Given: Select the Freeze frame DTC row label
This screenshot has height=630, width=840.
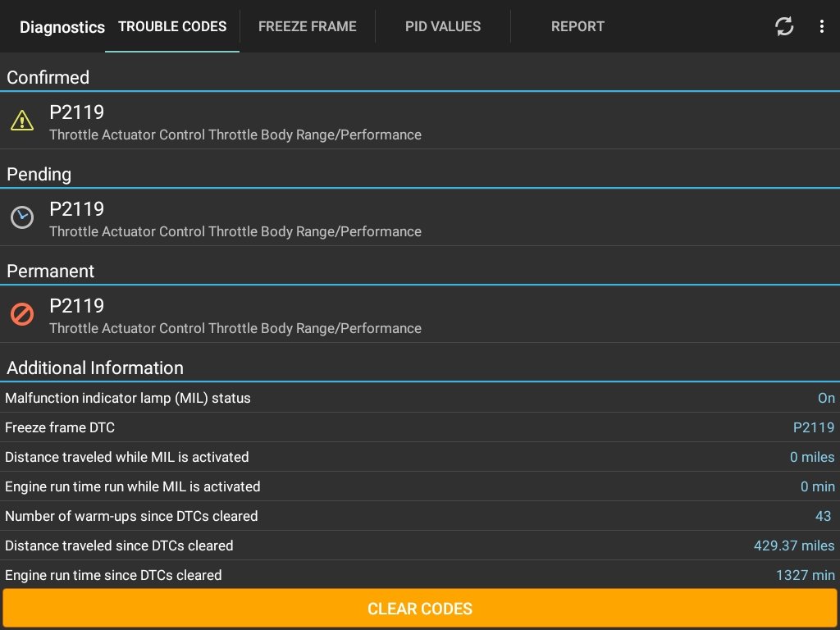Looking at the screenshot, I should coord(60,427).
